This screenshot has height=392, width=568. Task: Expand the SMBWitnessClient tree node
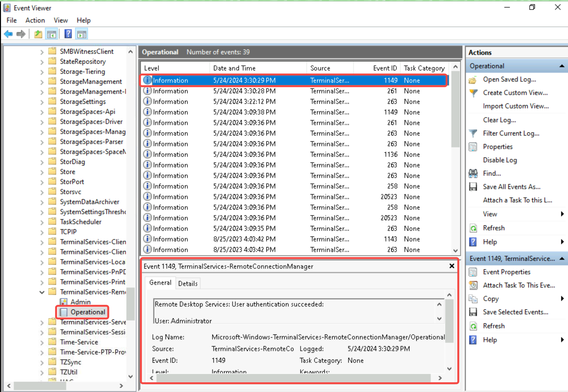[42, 52]
